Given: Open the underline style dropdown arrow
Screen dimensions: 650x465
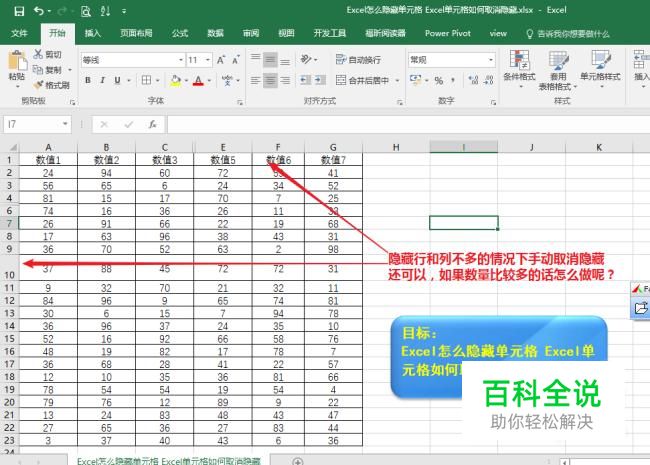Looking at the screenshot, I should point(129,80).
